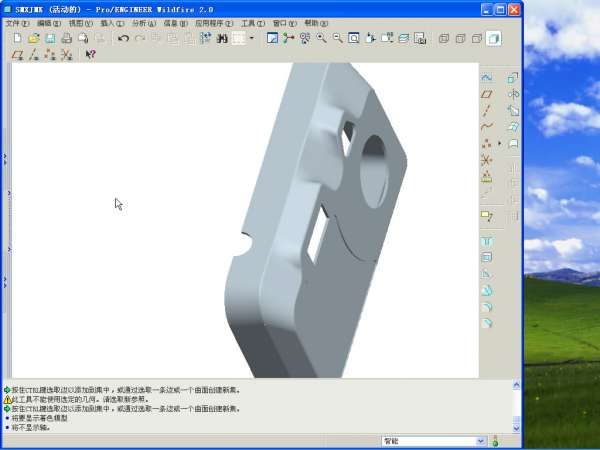The image size is (600, 450).
Task: Start the Revolve tool
Action: coord(513,94)
